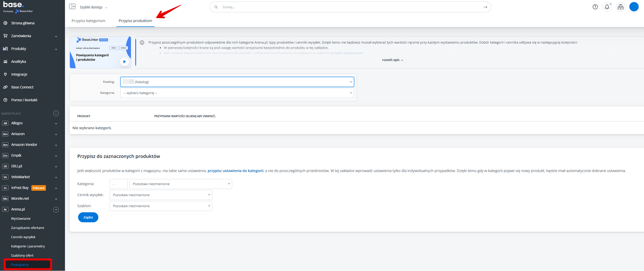Open the Katalog dropdown

click(237, 82)
